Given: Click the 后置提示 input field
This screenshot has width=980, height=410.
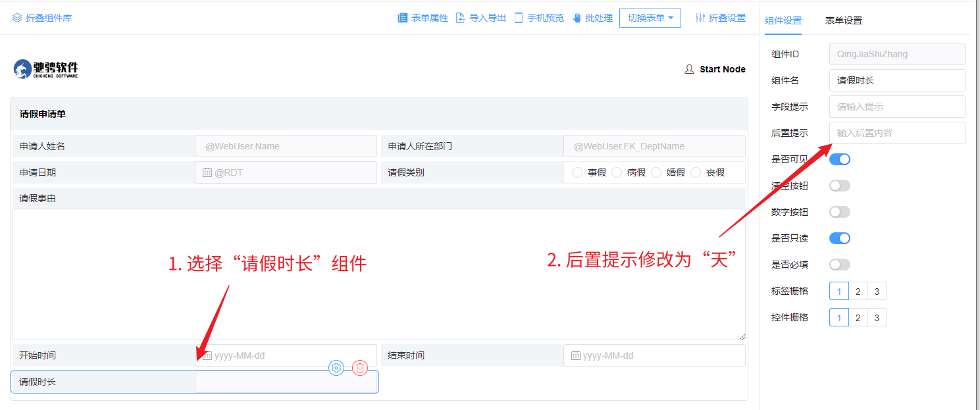Looking at the screenshot, I should tap(897, 133).
